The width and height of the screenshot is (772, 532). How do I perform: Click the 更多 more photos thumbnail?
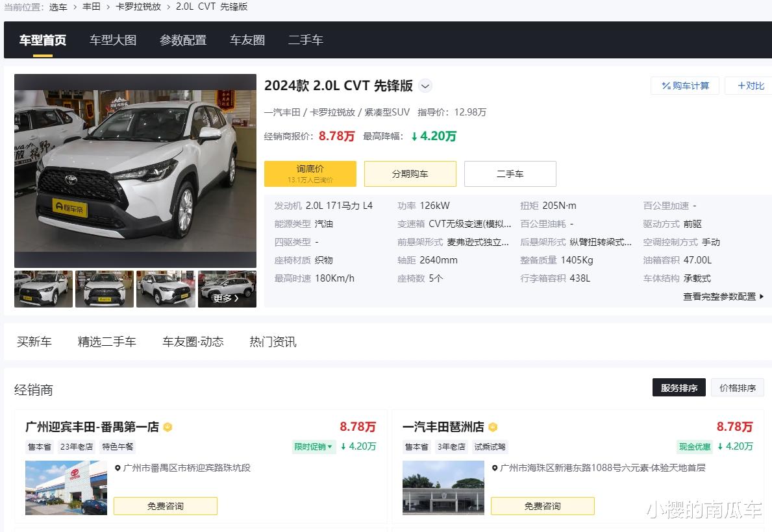(227, 289)
